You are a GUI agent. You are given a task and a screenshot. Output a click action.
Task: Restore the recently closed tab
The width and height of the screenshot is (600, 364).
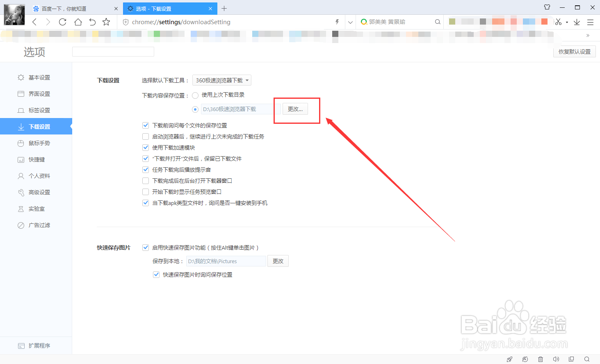pos(92,22)
